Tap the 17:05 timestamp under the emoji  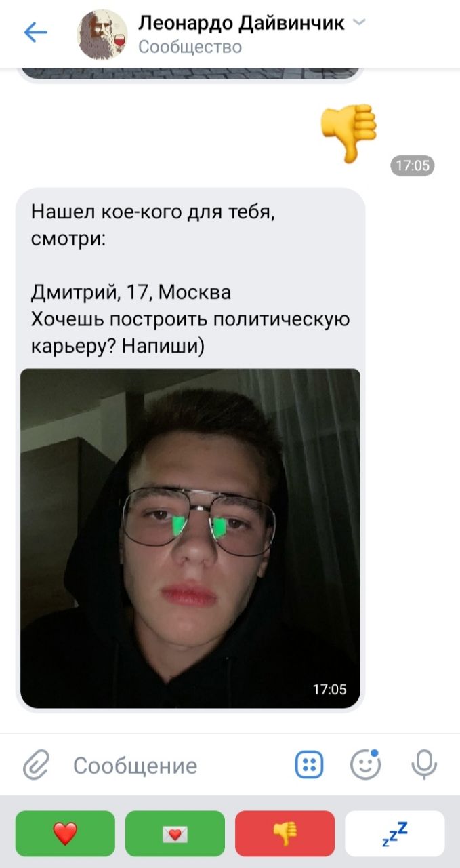tap(413, 165)
